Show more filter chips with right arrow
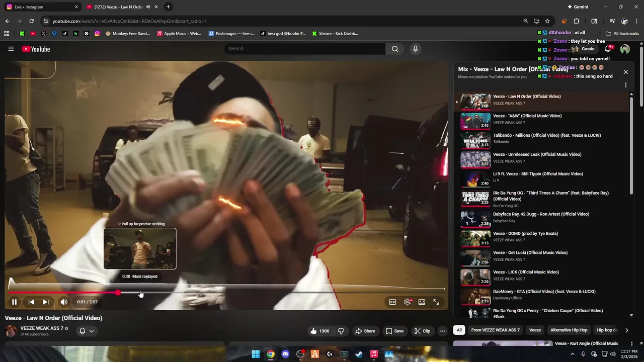Image resolution: width=644 pixels, height=362 pixels. click(626, 330)
